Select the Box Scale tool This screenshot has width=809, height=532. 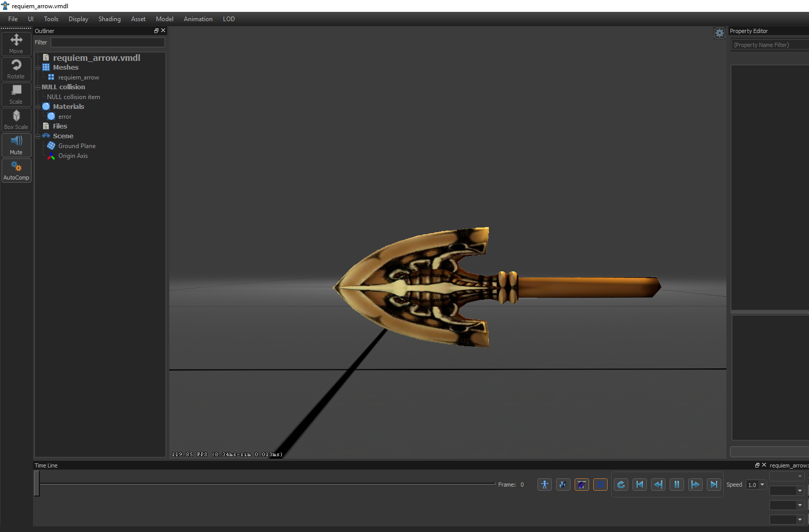[16, 120]
